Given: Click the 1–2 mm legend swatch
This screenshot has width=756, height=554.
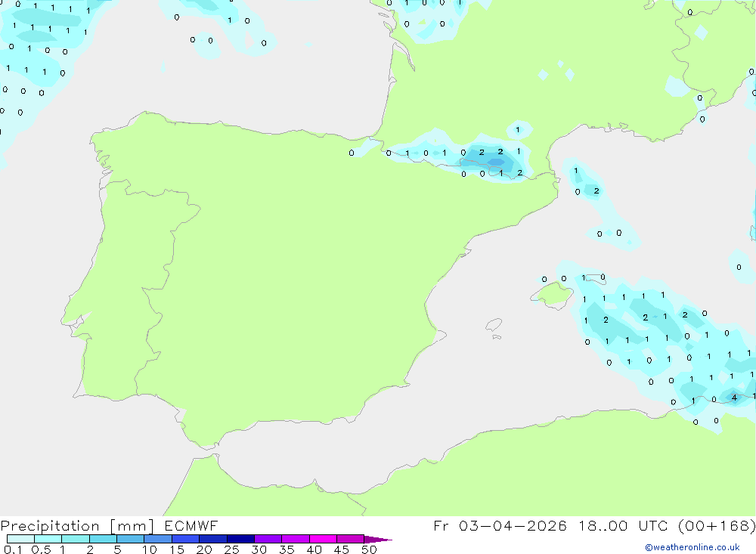Looking at the screenshot, I should click(x=76, y=539).
